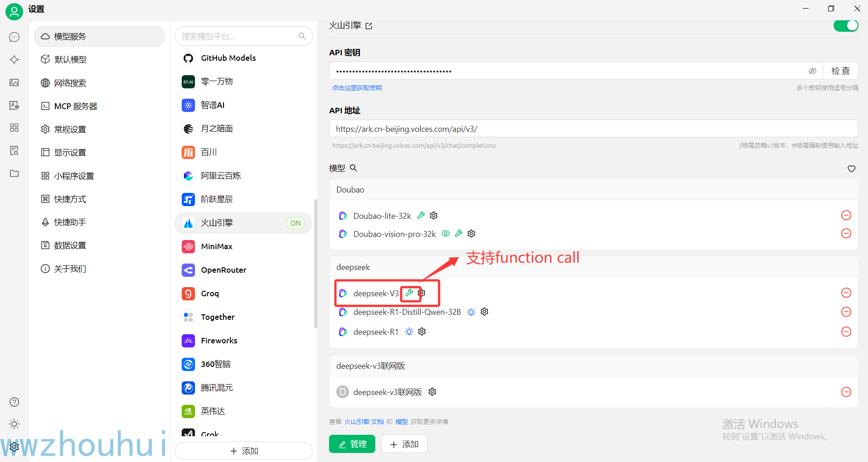Click the reasoning icon on deepseek-R1
The image size is (868, 462).
(409, 332)
